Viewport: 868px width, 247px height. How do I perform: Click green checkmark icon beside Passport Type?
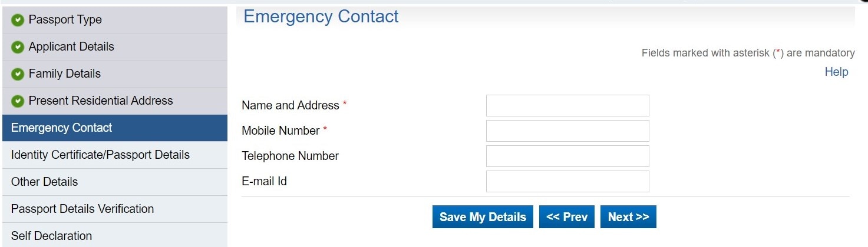click(x=18, y=20)
